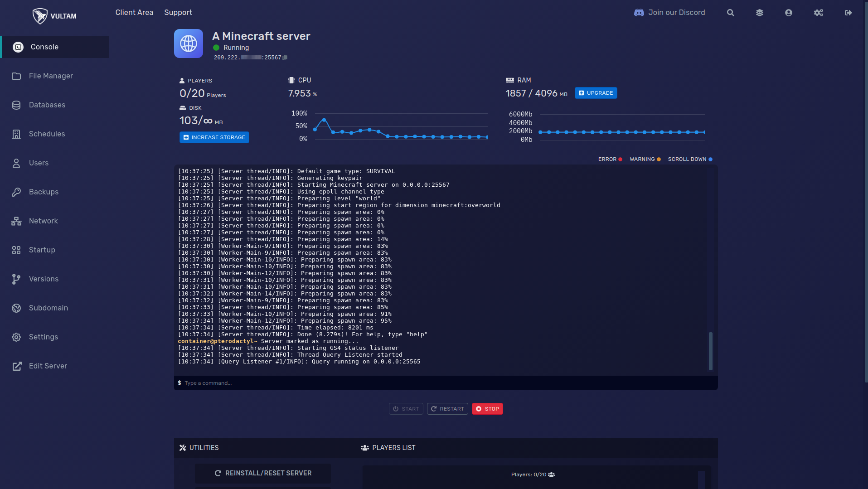Click the CPU chip icon

tap(291, 80)
